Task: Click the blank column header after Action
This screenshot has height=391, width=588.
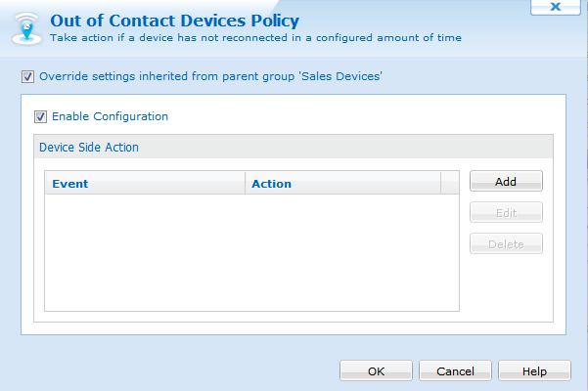Action: (x=450, y=183)
